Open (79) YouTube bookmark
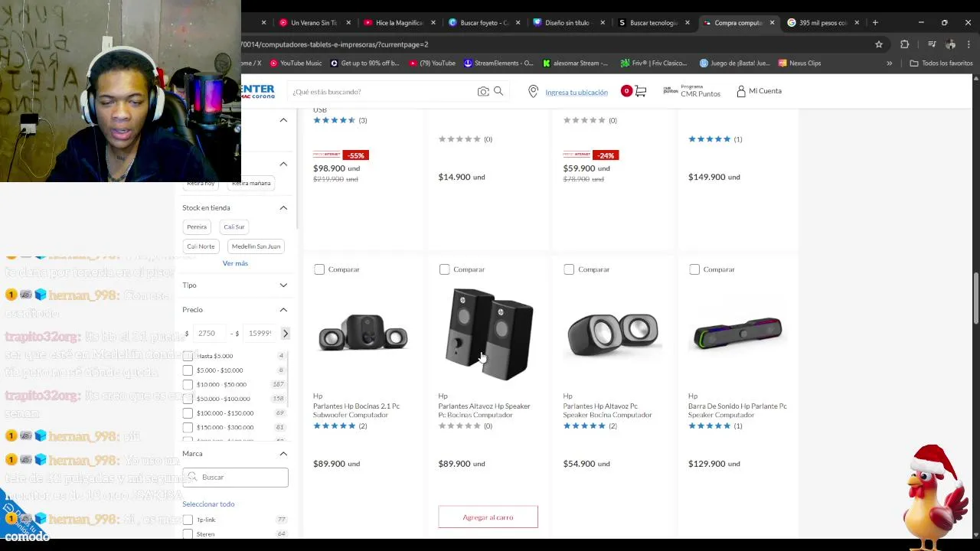The width and height of the screenshot is (980, 551). [x=433, y=63]
